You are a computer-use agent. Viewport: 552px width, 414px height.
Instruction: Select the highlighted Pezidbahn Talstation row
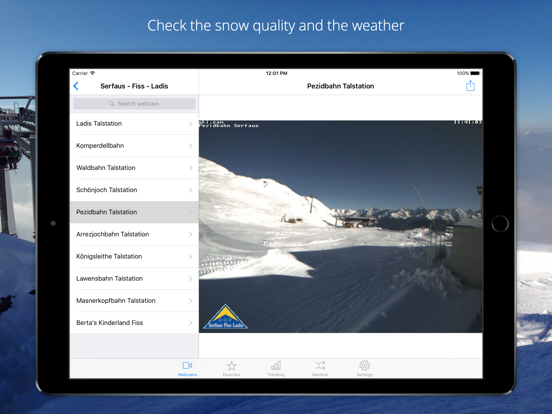tap(134, 212)
